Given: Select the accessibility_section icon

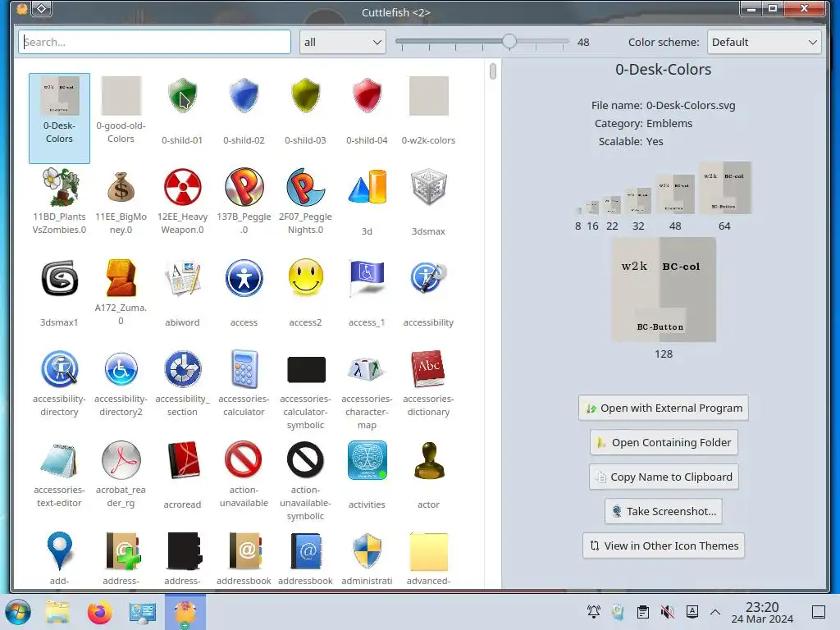Looking at the screenshot, I should 183,369.
